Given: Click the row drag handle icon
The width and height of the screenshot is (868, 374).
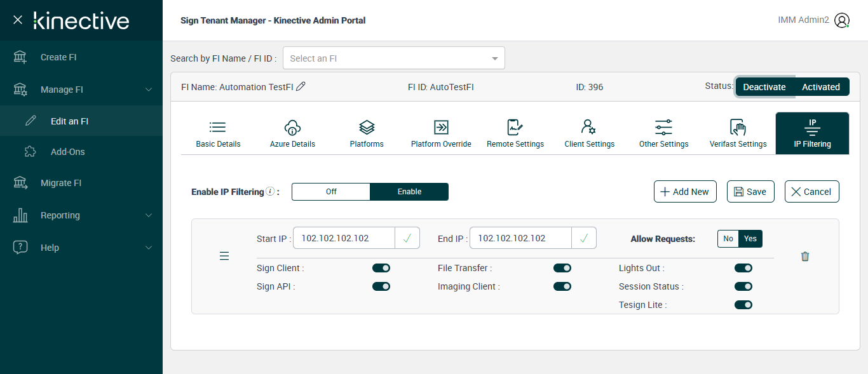Looking at the screenshot, I should click(224, 256).
